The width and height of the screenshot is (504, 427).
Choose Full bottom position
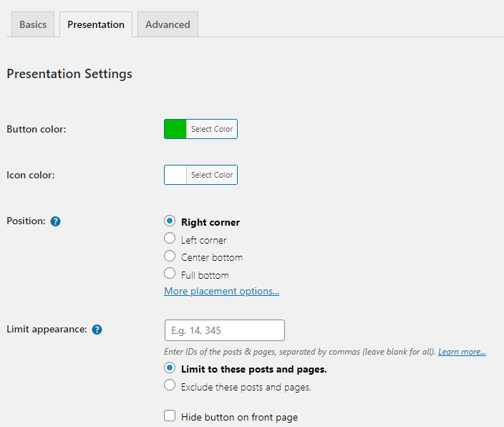170,274
